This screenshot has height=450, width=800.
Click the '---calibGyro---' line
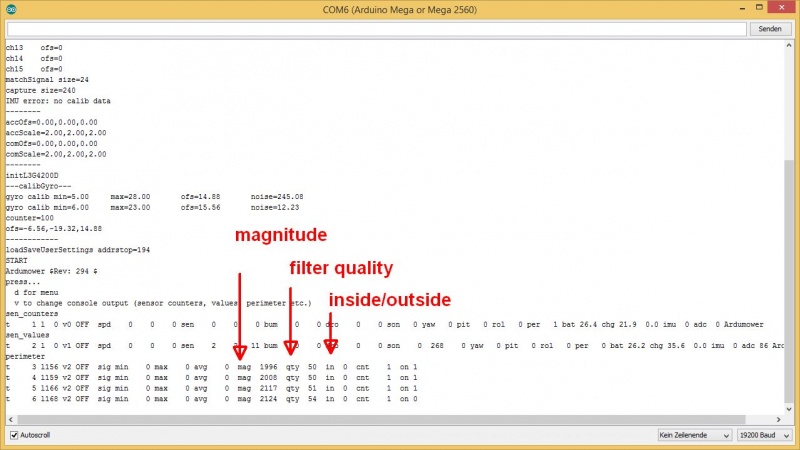coord(38,186)
